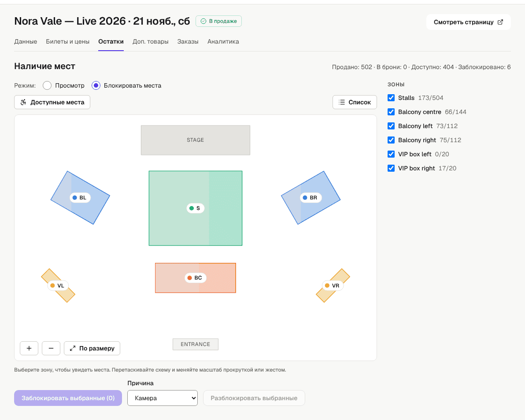
Task: Toggle the Balcony left zone checkbox
Action: click(391, 126)
